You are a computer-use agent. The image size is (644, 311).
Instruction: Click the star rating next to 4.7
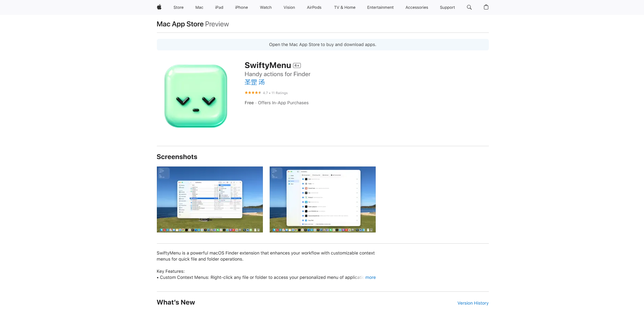(x=252, y=93)
